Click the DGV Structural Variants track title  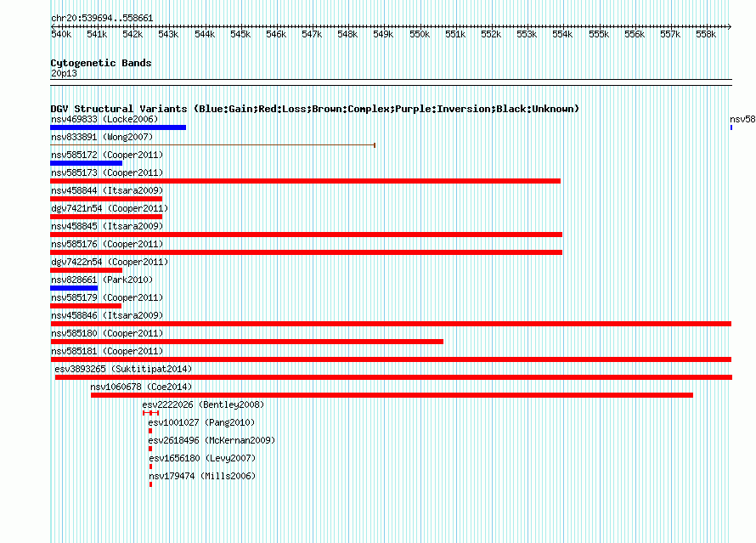tap(314, 109)
